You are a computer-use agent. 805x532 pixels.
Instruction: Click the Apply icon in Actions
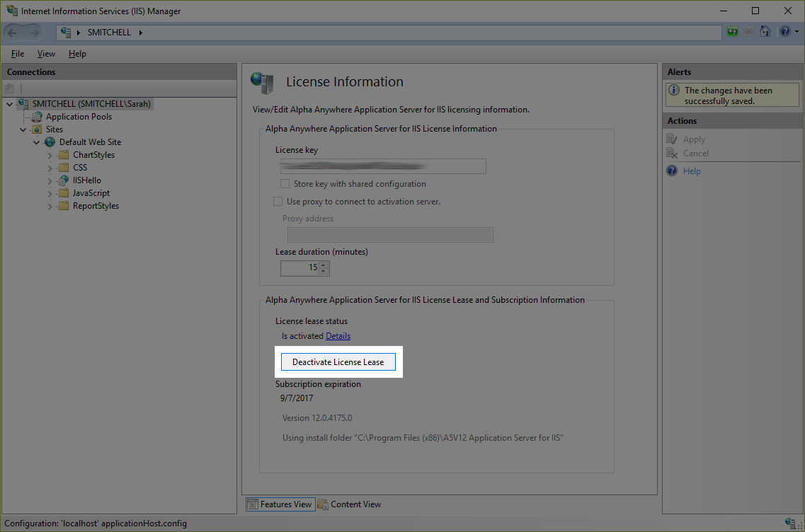click(672, 139)
